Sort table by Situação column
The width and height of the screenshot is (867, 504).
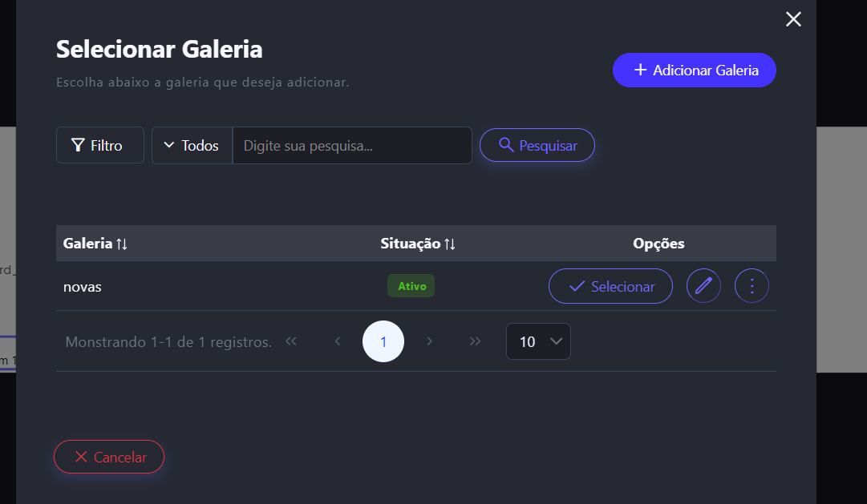[418, 244]
